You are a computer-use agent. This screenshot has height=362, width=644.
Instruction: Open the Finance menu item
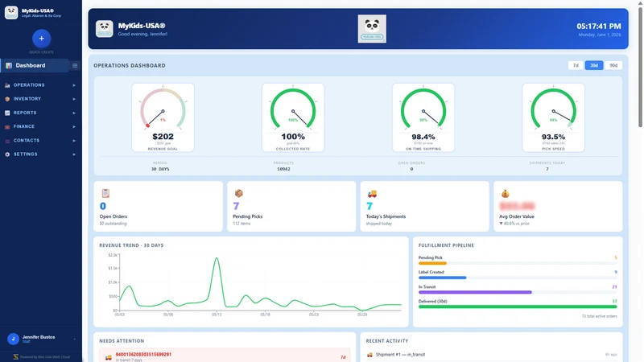[x=41, y=127]
